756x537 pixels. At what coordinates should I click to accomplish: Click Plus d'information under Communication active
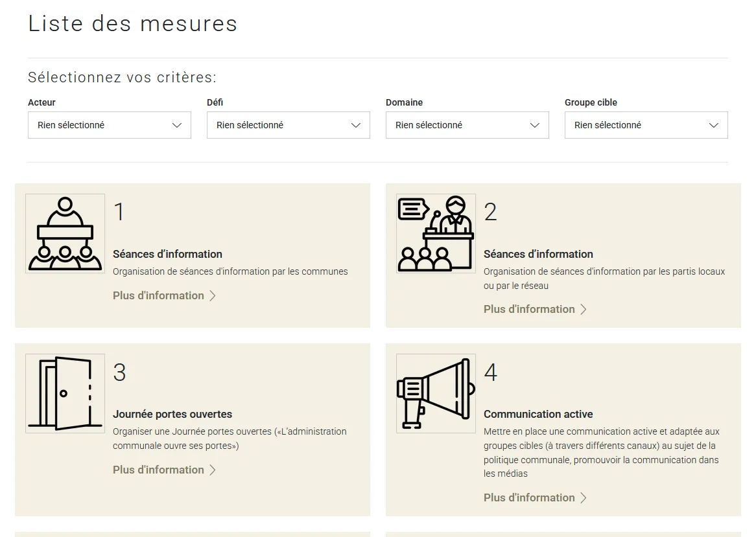(529, 497)
